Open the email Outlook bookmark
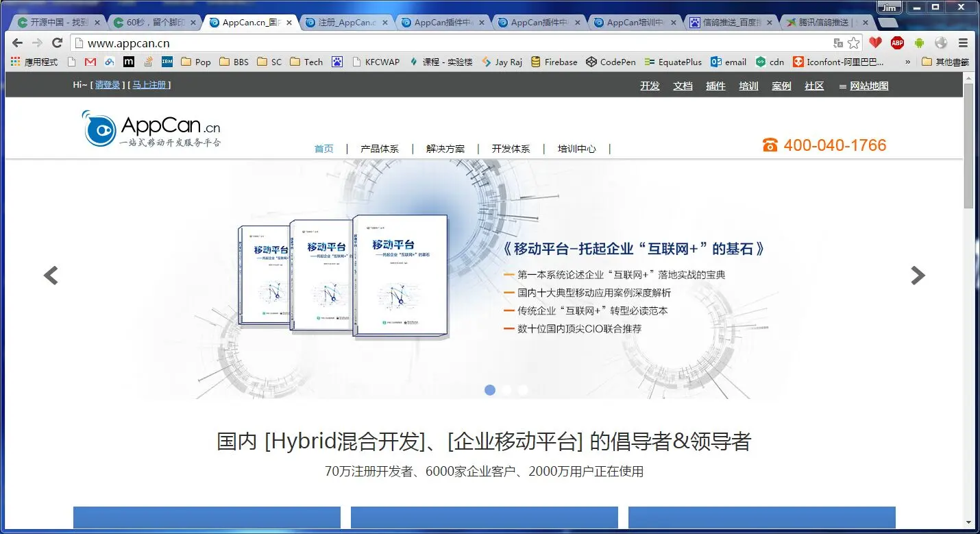 (728, 62)
